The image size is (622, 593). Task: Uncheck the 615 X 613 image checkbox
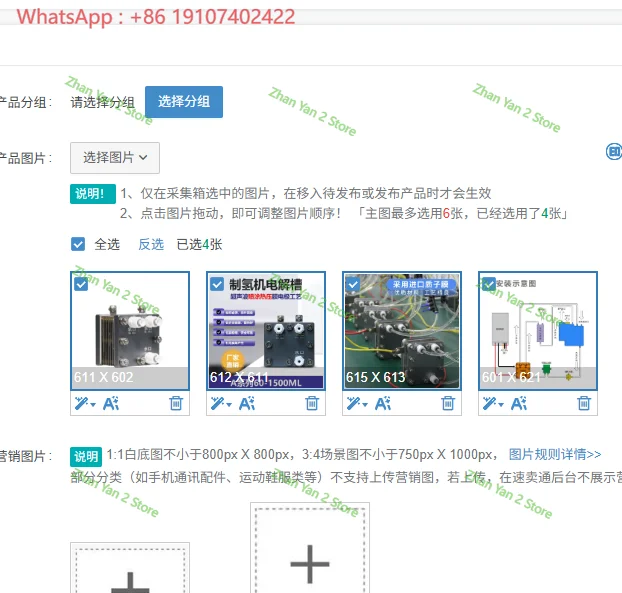(353, 284)
